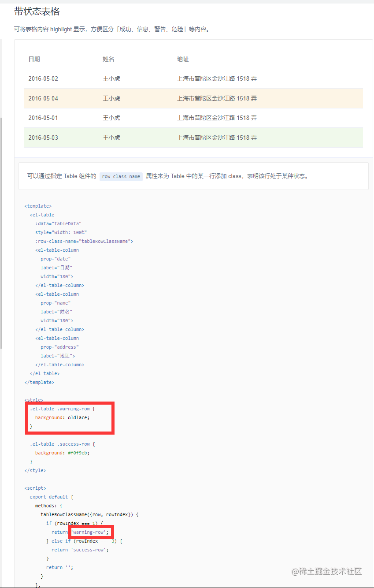Viewport: 374px width, 588px height.
Task: Click the prop="address" code line
Action: [x=60, y=347]
